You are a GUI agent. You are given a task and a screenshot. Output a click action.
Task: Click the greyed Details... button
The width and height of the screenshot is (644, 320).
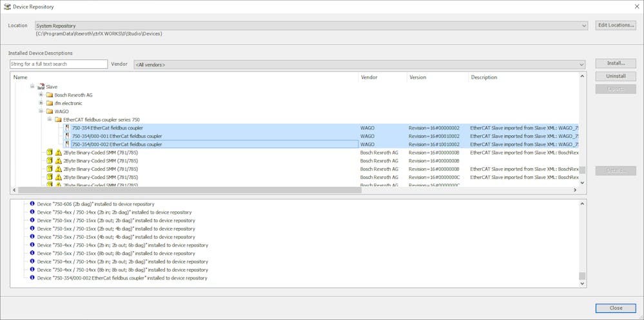click(x=616, y=171)
